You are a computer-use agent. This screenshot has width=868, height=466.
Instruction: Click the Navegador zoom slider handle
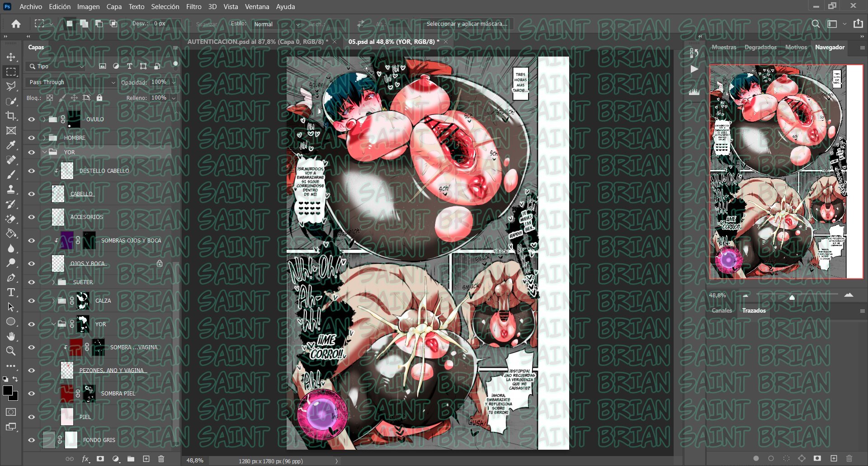[792, 297]
